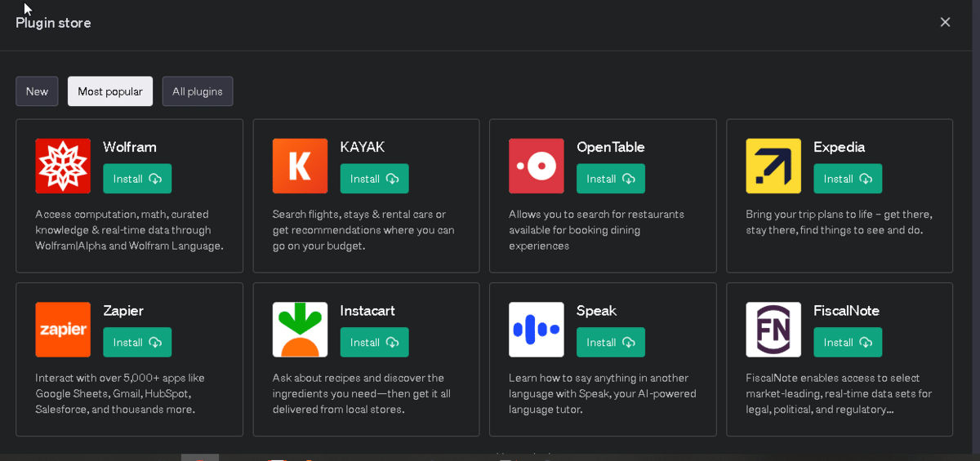The image size is (980, 461).
Task: Install the KAYAK plugin
Action: 374,179
